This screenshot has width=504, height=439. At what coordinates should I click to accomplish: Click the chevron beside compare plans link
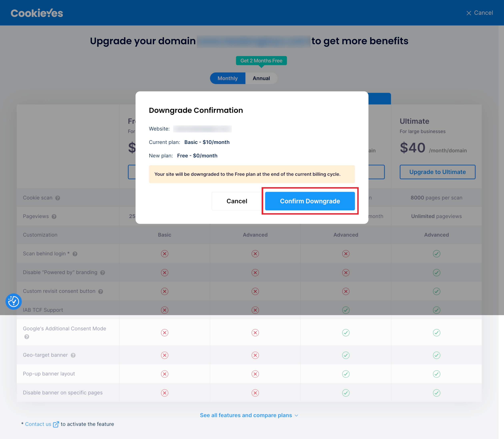pos(296,416)
